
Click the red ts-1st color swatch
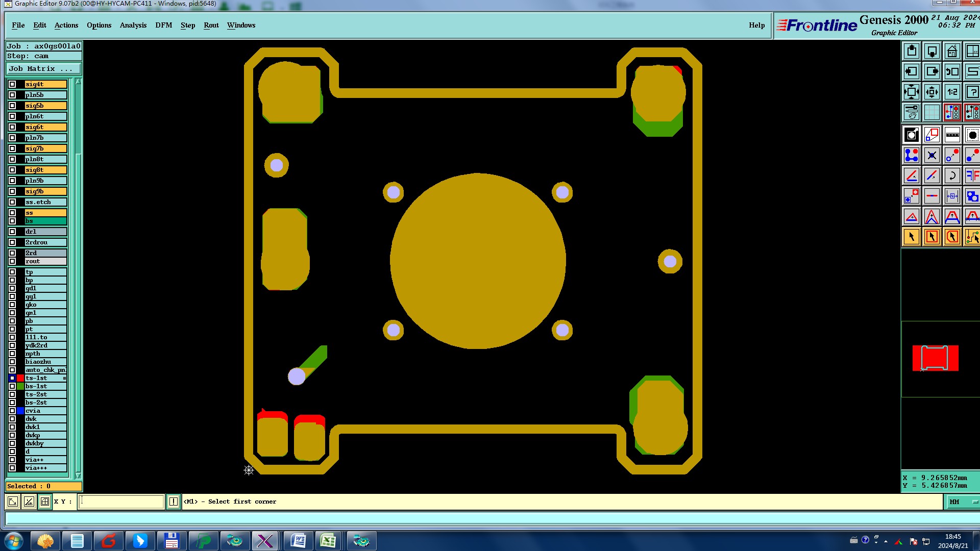20,378
